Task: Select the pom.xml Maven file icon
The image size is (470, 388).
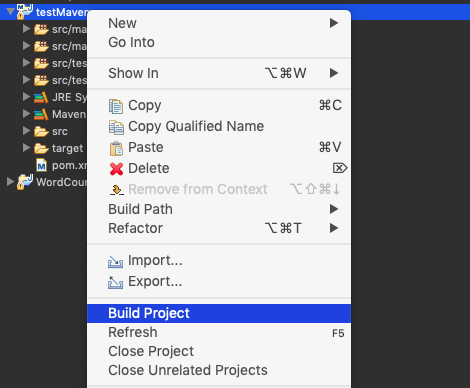Action: pyautogui.click(x=41, y=165)
